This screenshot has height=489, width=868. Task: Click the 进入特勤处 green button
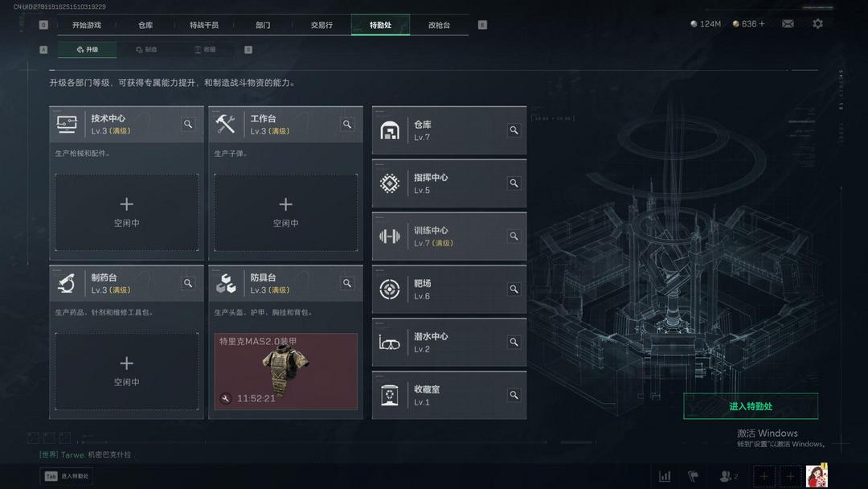coord(751,406)
